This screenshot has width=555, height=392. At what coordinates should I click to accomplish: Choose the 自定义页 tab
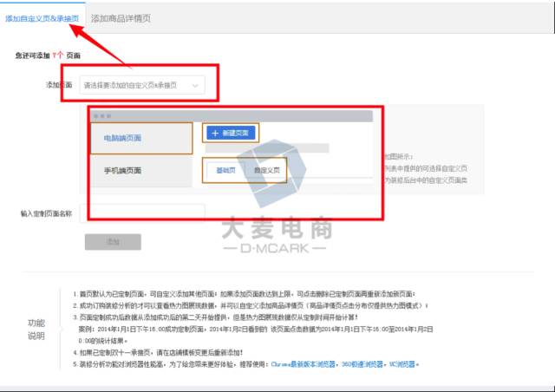(x=267, y=171)
